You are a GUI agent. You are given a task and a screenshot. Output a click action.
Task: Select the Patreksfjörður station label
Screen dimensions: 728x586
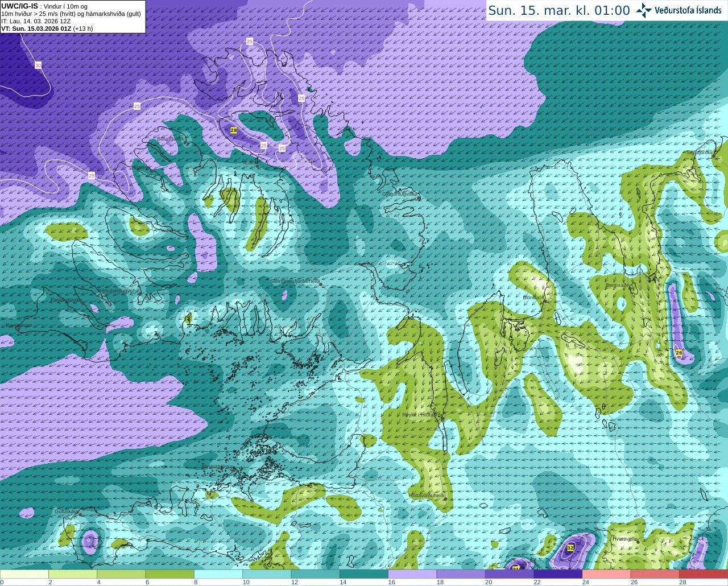(67, 299)
